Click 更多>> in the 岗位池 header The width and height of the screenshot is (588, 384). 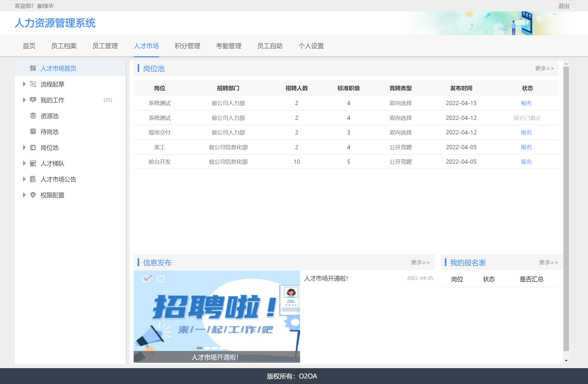[x=544, y=68]
